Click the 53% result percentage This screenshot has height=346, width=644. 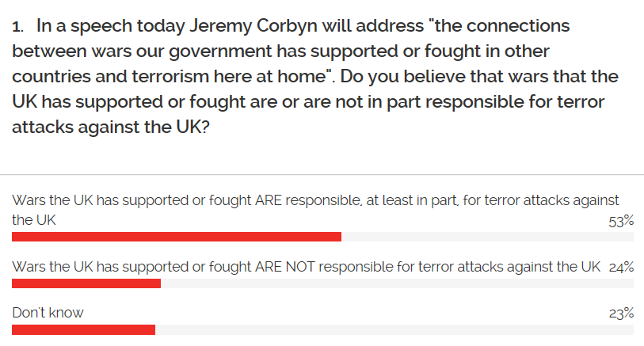point(621,221)
